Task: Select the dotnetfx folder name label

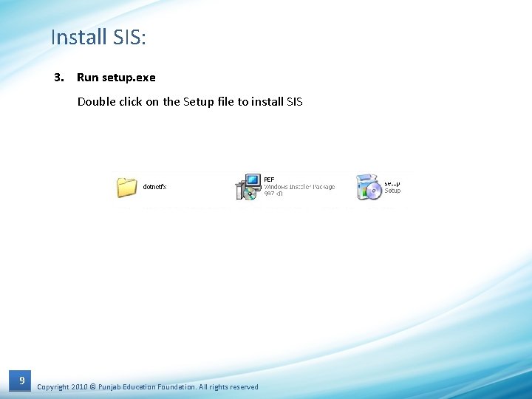Action: click(x=154, y=187)
